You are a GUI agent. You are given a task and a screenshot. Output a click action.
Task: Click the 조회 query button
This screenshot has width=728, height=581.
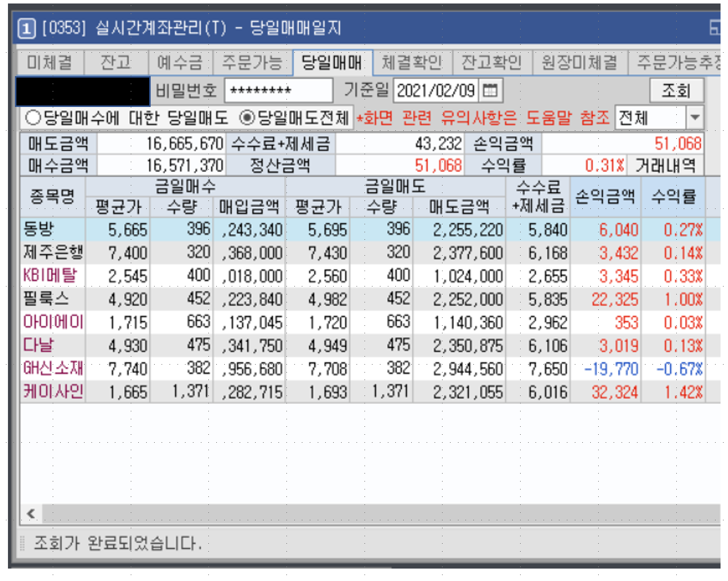[676, 91]
